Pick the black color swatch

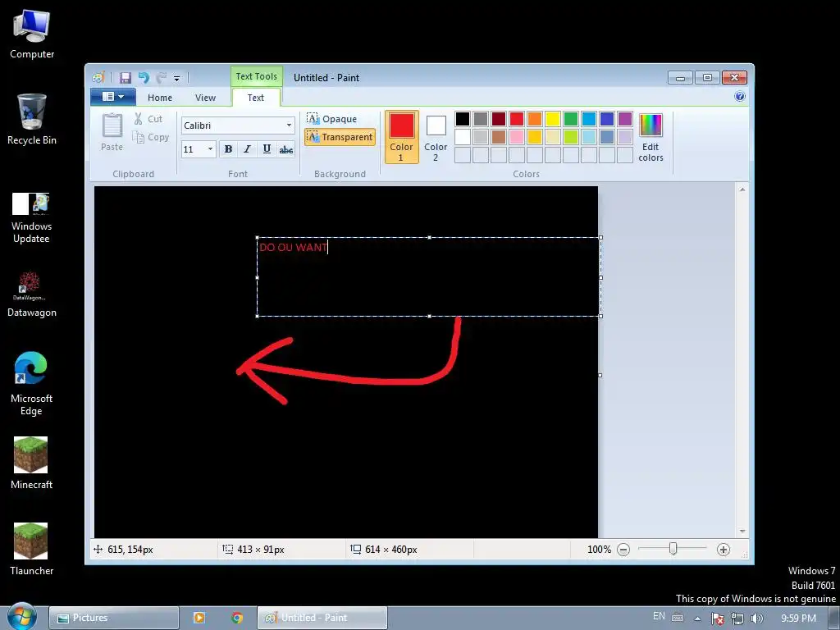(x=463, y=119)
